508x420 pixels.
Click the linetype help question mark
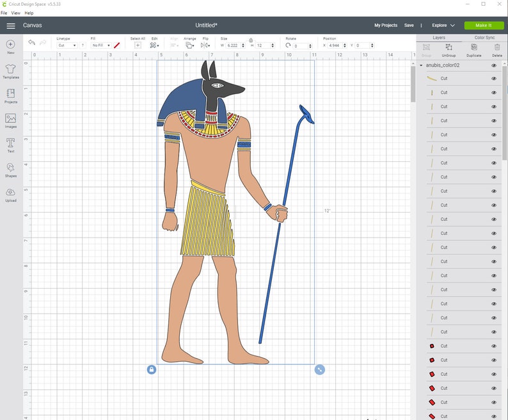(83, 45)
